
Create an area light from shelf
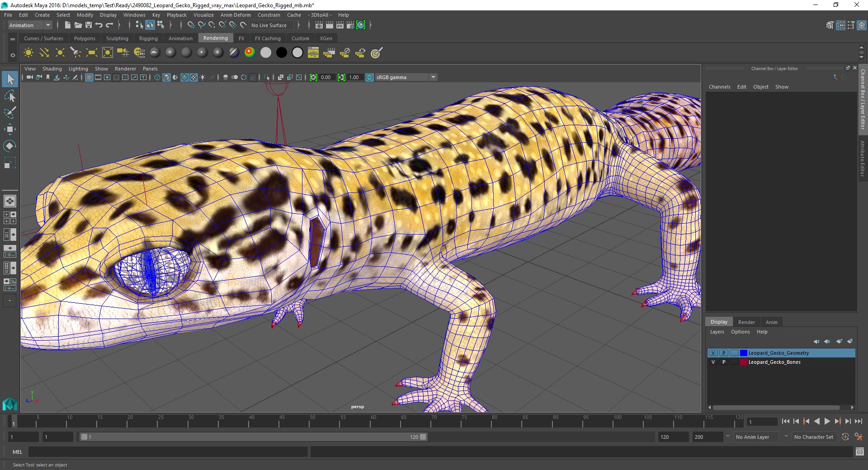91,53
